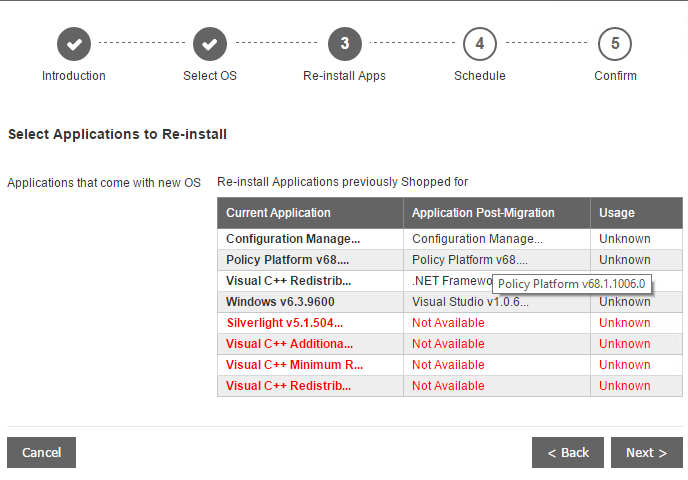Click the Select OS checkmark circle

pos(210,44)
